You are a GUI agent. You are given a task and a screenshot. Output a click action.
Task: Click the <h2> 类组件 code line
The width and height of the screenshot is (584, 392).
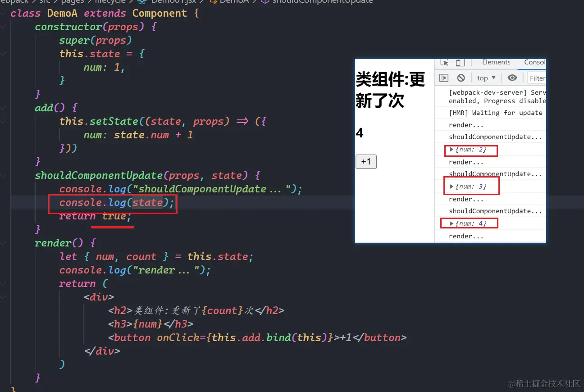196,310
